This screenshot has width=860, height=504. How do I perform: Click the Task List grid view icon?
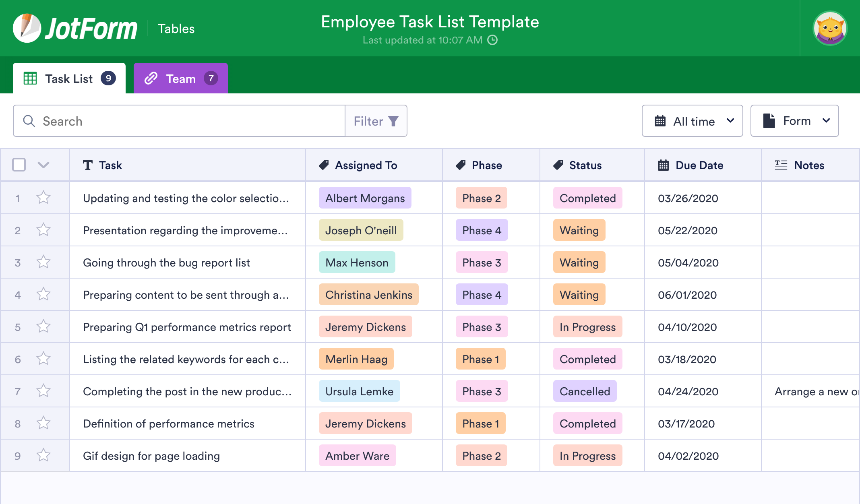point(30,78)
